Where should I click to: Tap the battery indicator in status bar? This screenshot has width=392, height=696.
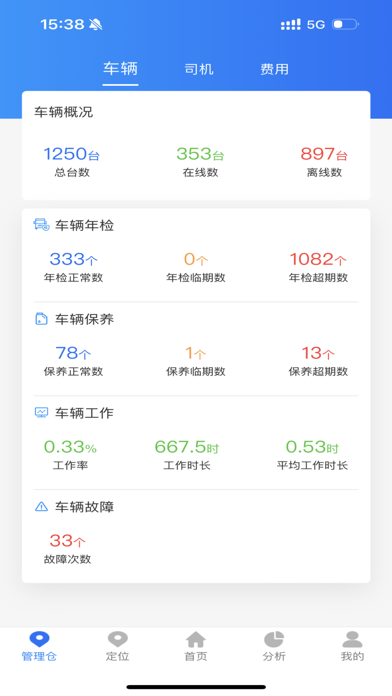click(x=345, y=24)
